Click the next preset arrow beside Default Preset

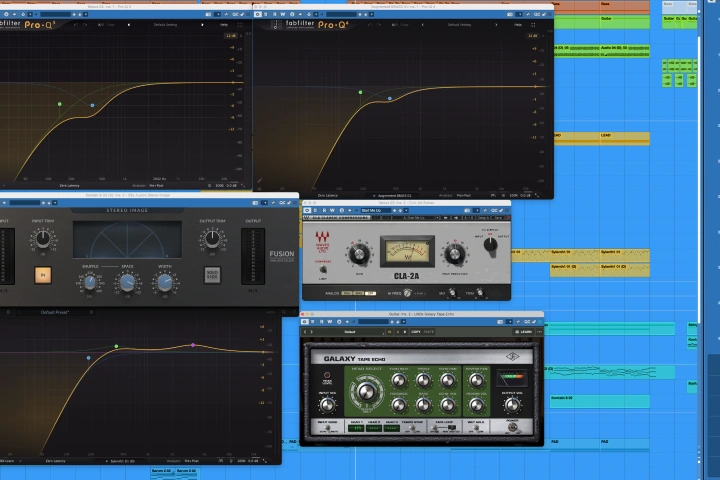click(91, 312)
